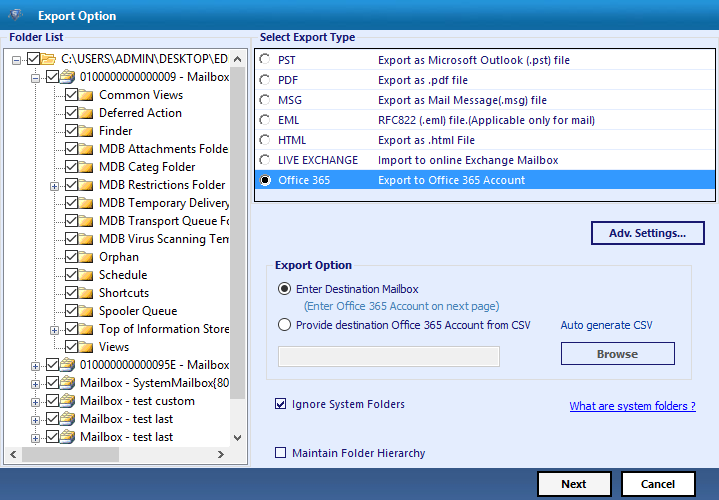Open the What are system folders link

click(632, 406)
